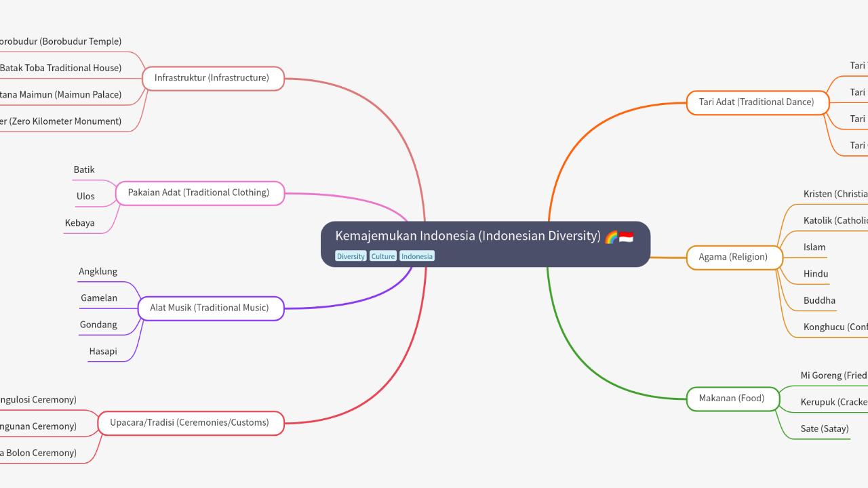868x488 pixels.
Task: Click the Culture tag
Action: point(383,256)
